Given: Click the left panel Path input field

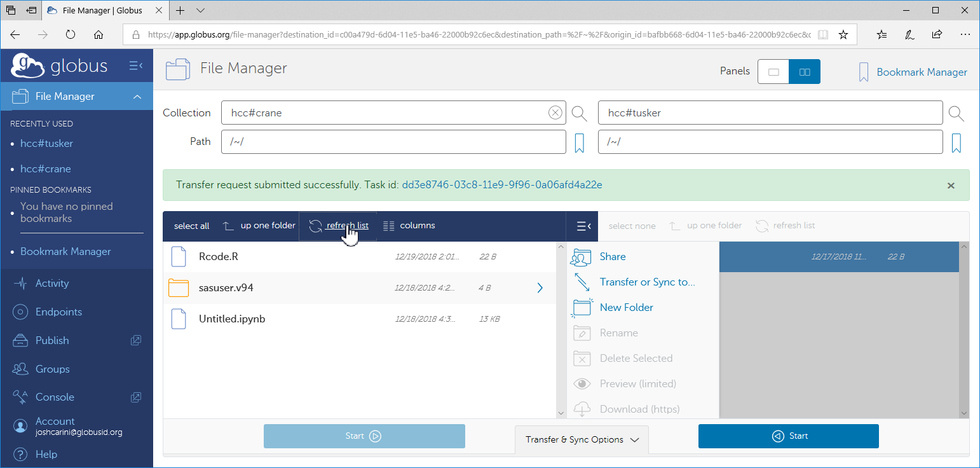Looking at the screenshot, I should coord(393,142).
